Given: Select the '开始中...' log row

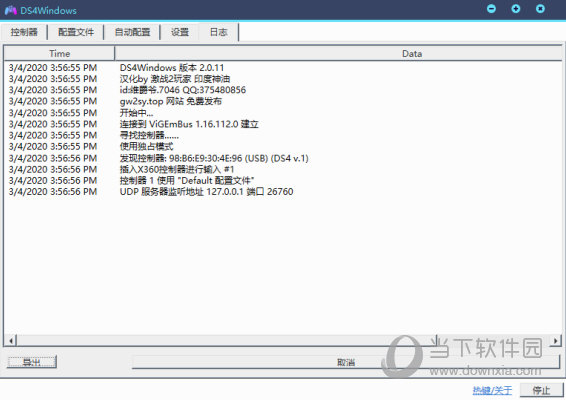Looking at the screenshot, I should point(283,113).
